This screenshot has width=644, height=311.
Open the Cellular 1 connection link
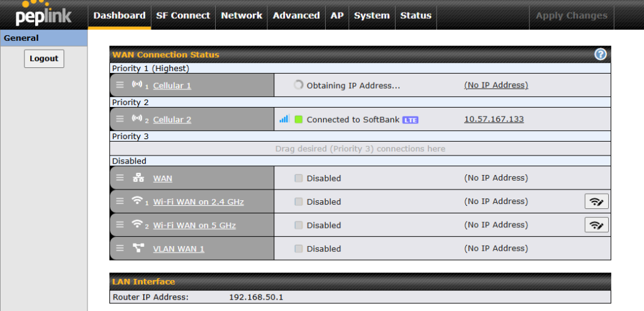(x=172, y=86)
